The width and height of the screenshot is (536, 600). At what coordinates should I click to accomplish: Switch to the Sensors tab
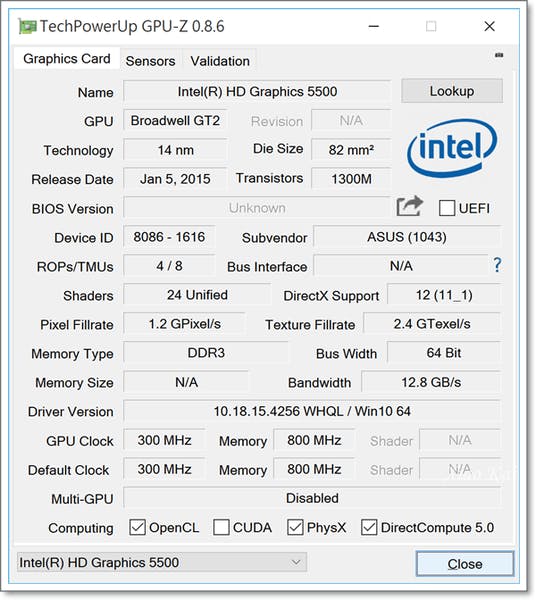[x=150, y=61]
